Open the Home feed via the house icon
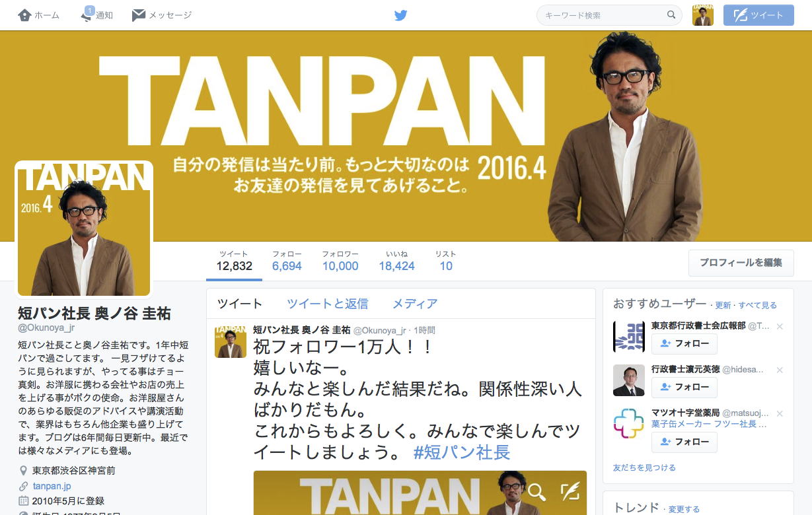 coord(23,15)
